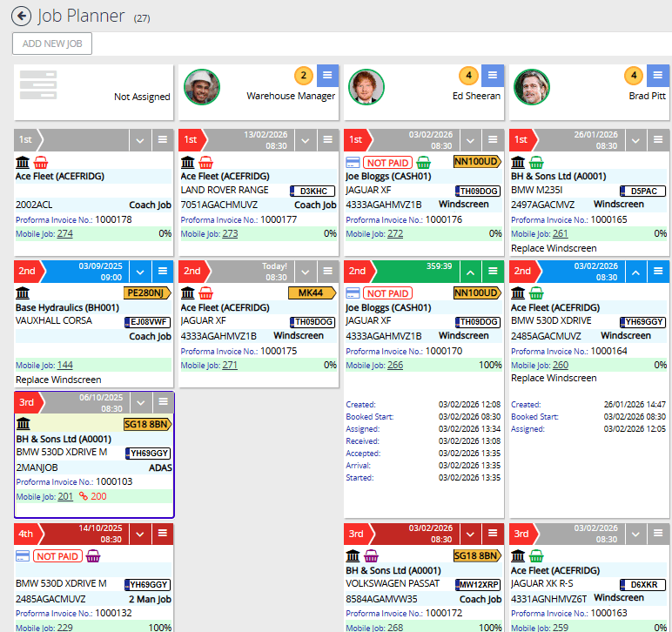672x632 pixels.
Task: Open hamburger menu on job 261 card
Action: pyautogui.click(x=658, y=140)
